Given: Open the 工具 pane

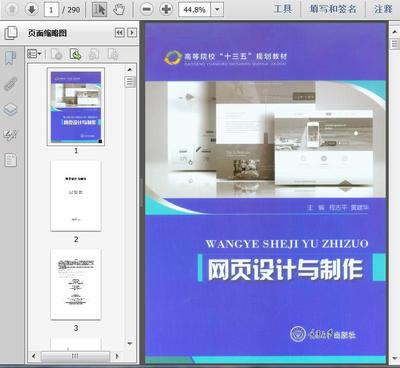Looking at the screenshot, I should [x=283, y=9].
